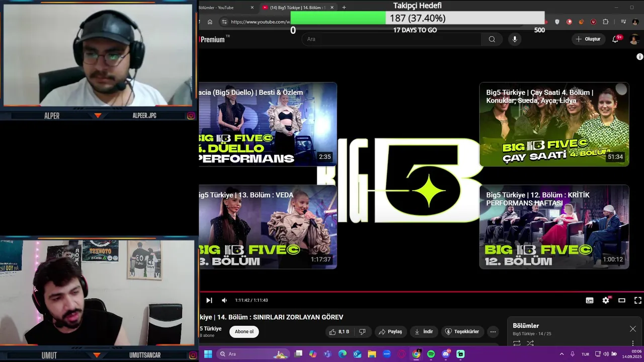Open the browser extensions puzzle icon
Screen dimensions: 644x362
(x=605, y=22)
